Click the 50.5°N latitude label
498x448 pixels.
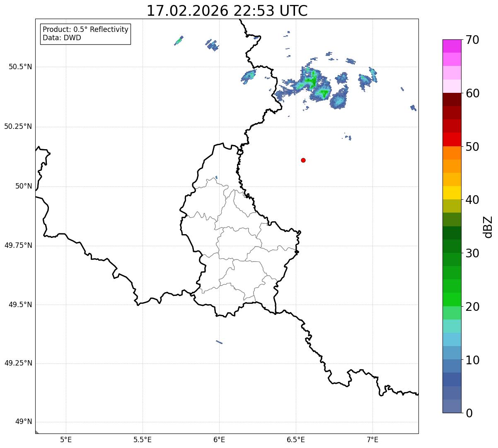coord(20,67)
